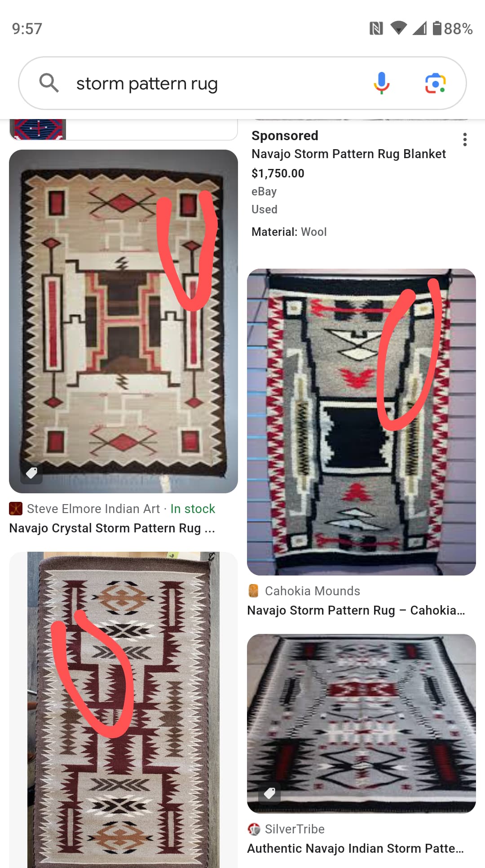485x868 pixels.
Task: Open the sponsored Navajo Storm Pattern Rug Blanket listing
Action: 348,154
